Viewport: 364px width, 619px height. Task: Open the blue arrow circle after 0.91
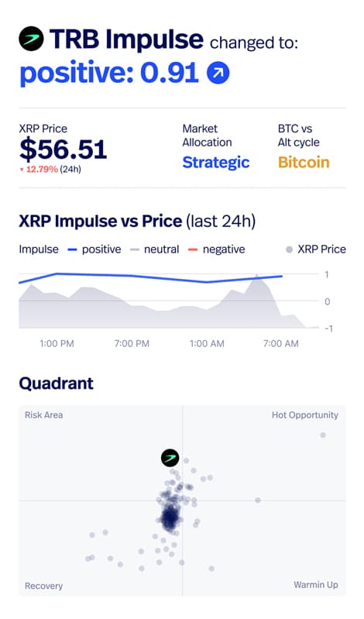click(x=218, y=73)
